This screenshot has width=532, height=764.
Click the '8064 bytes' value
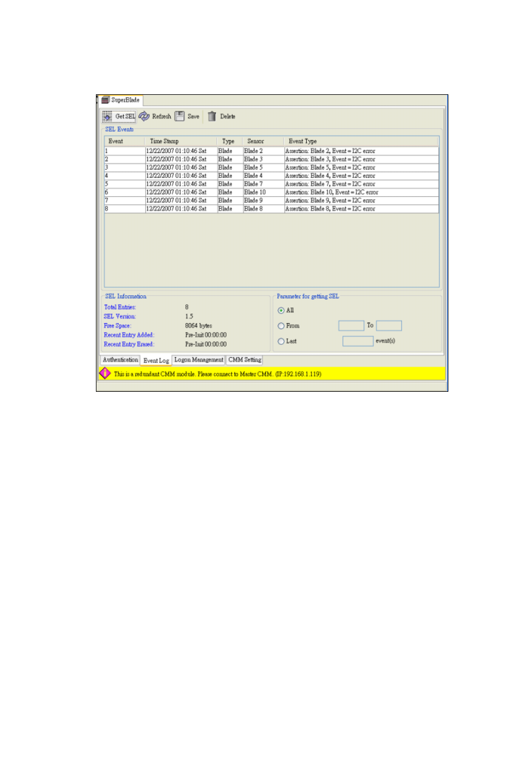199,326
